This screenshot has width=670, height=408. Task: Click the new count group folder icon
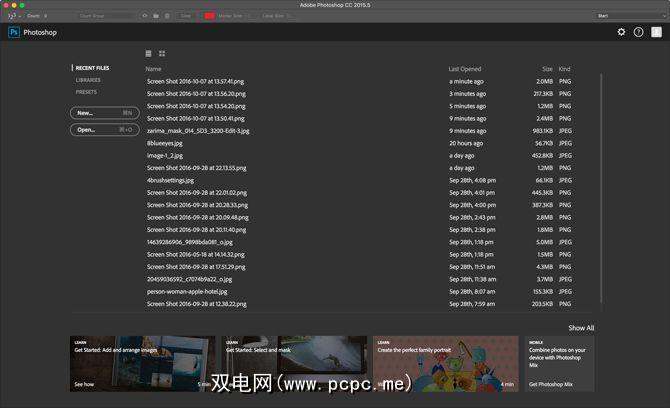156,16
